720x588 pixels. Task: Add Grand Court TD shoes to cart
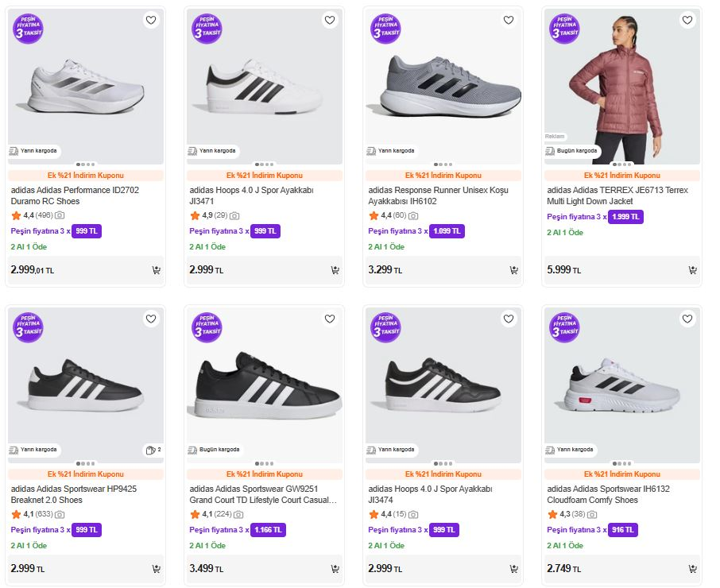335,569
